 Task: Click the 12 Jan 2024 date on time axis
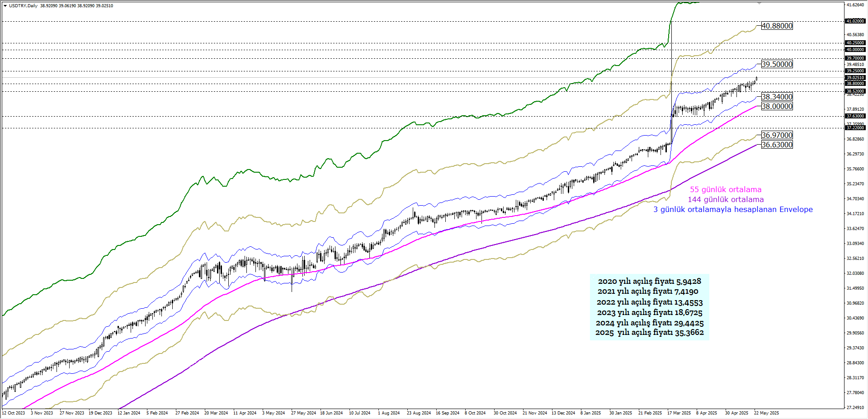[129, 413]
